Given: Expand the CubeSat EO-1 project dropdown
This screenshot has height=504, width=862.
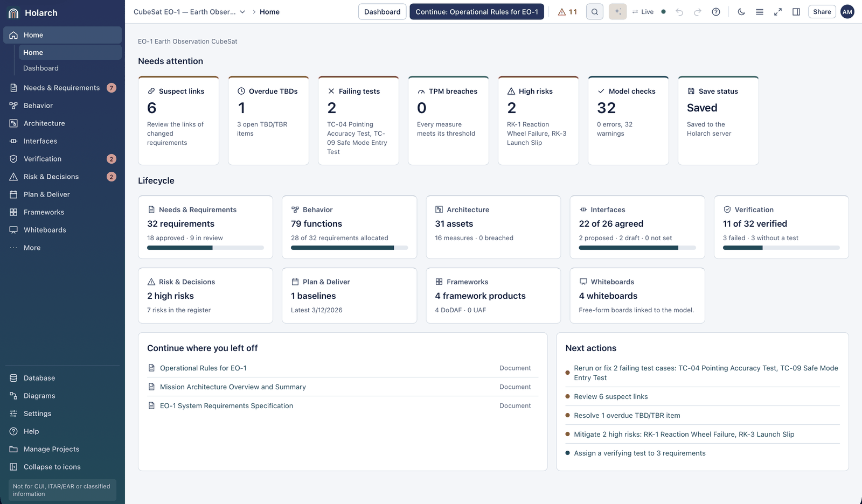Looking at the screenshot, I should point(189,12).
